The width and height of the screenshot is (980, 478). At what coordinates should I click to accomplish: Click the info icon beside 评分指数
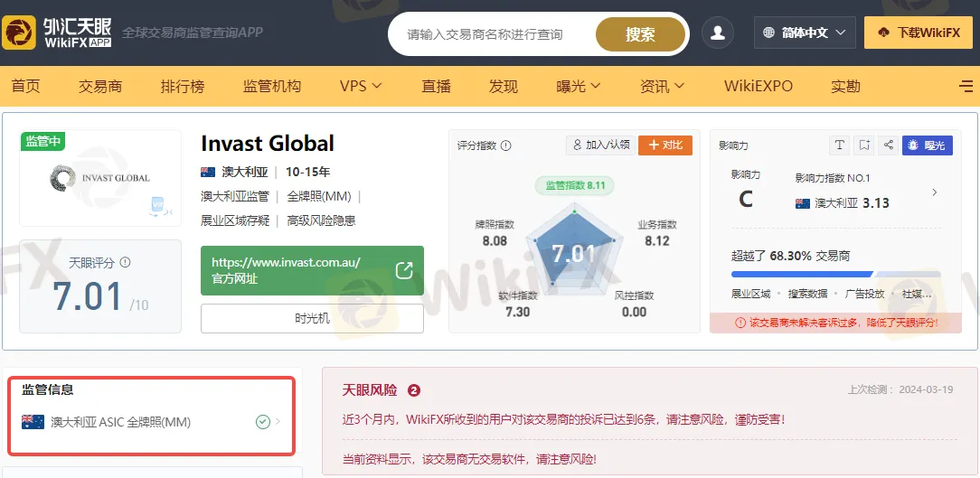click(506, 145)
